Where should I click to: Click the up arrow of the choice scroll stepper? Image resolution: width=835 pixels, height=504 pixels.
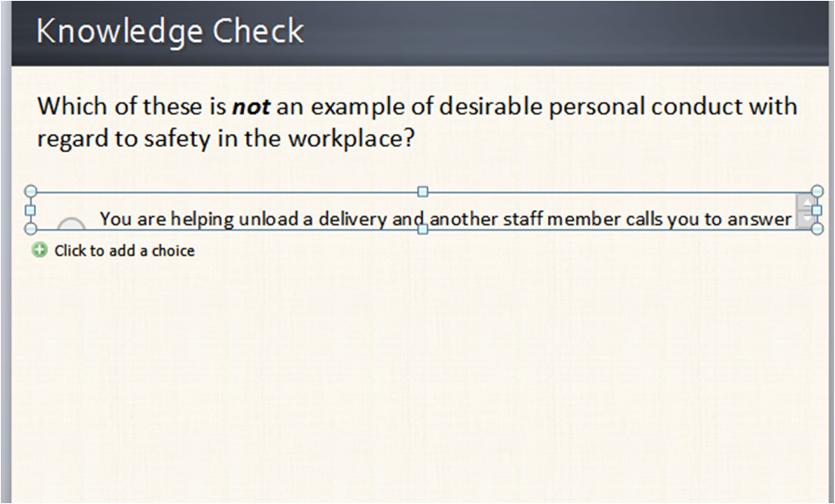point(808,202)
